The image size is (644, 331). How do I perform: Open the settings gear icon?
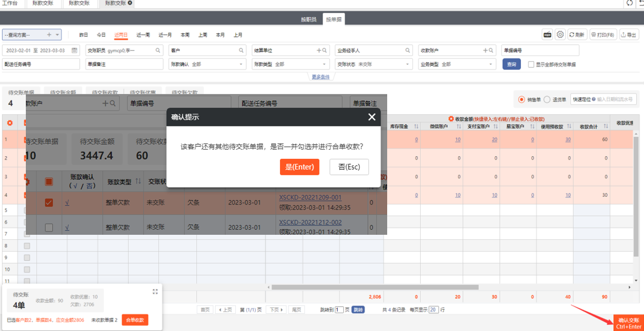click(x=560, y=34)
